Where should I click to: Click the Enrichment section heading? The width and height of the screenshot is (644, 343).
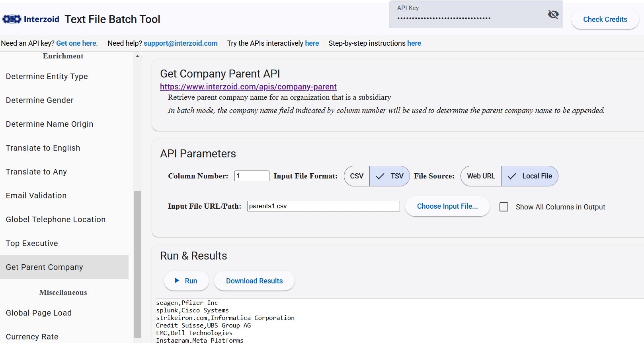[x=63, y=56]
